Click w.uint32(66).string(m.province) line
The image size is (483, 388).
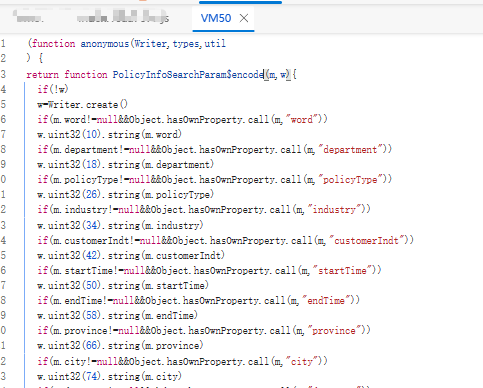(120, 346)
